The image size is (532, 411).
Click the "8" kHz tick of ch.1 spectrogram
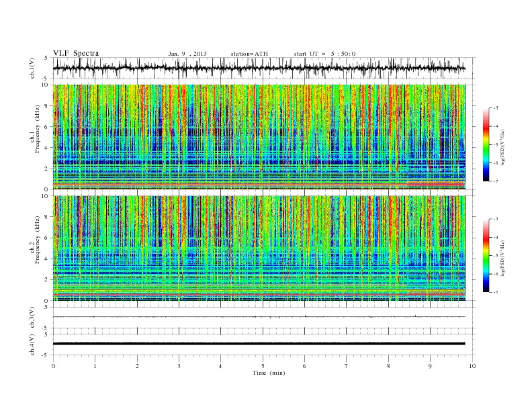(x=46, y=106)
